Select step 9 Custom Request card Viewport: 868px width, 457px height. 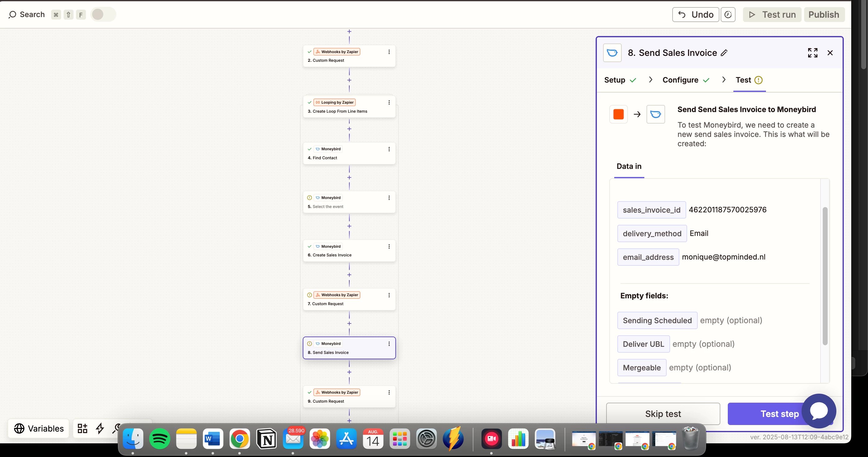coord(349,397)
